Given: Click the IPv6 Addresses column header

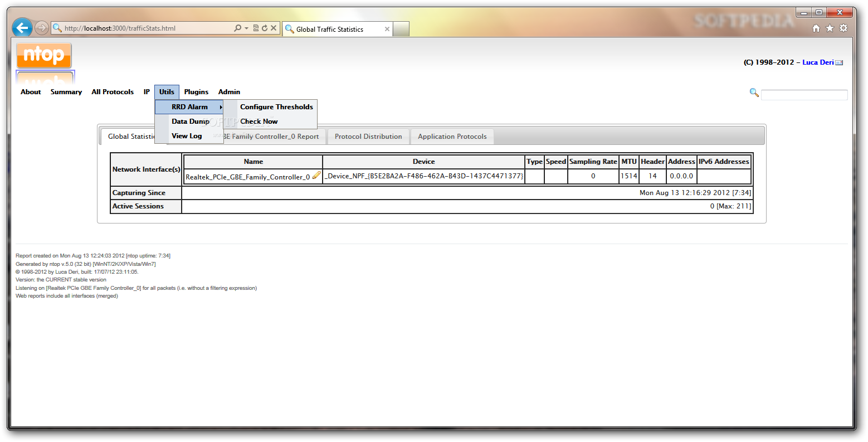Looking at the screenshot, I should pyautogui.click(x=724, y=162).
